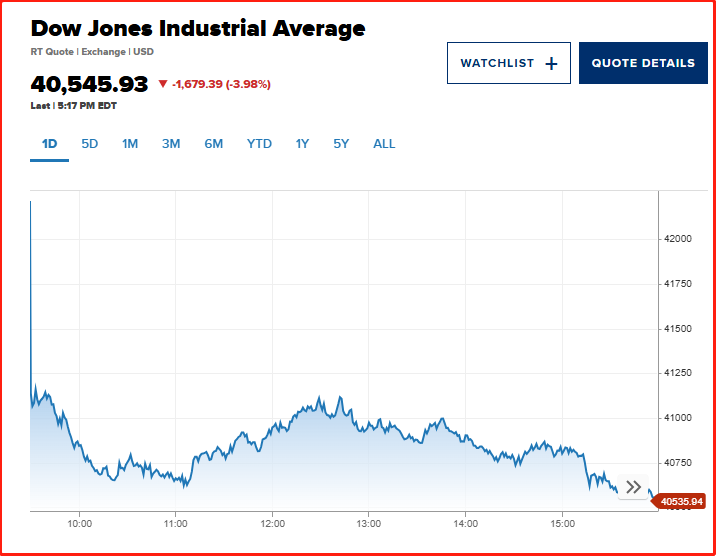
Task: Show the ALL time range chart
Action: (x=384, y=144)
